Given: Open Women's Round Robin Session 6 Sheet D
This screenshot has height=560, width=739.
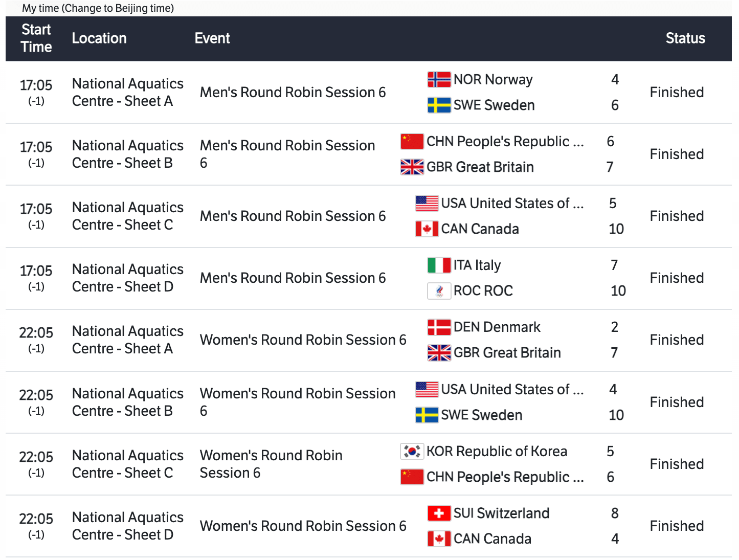Looking at the screenshot, I should [303, 526].
